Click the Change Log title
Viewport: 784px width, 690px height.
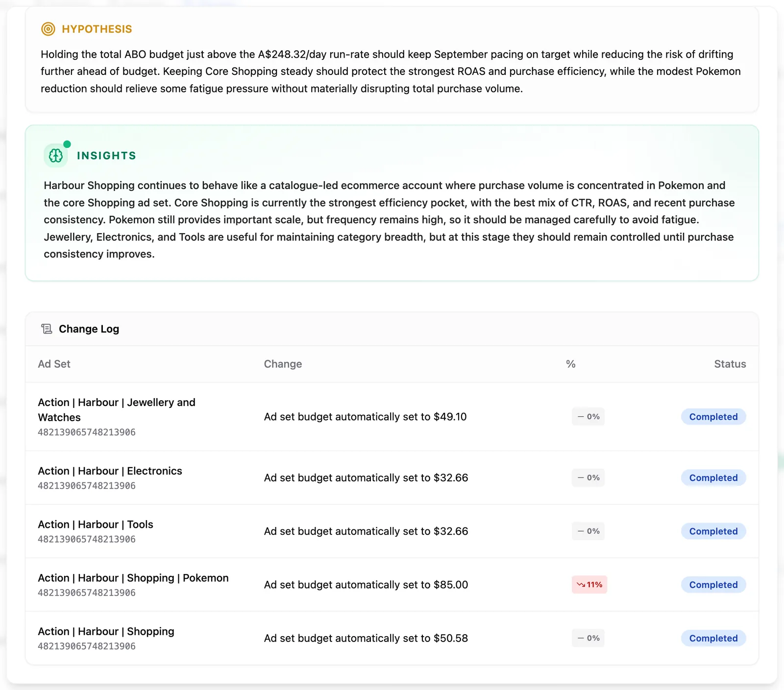click(89, 329)
